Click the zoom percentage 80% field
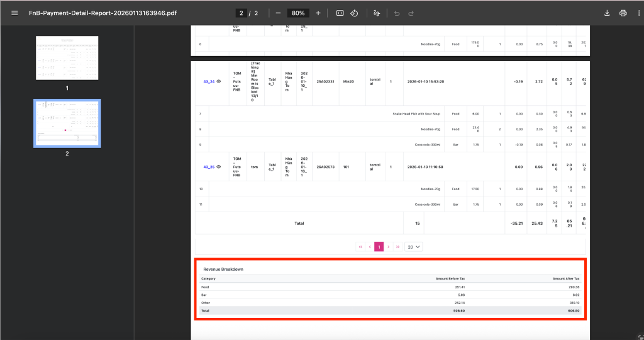This screenshot has width=644, height=340. click(x=298, y=13)
